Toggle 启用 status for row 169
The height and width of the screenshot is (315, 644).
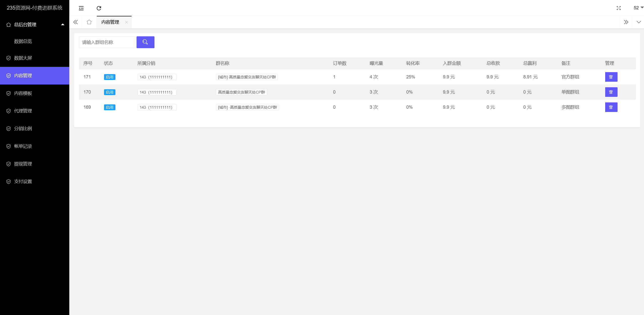(109, 107)
